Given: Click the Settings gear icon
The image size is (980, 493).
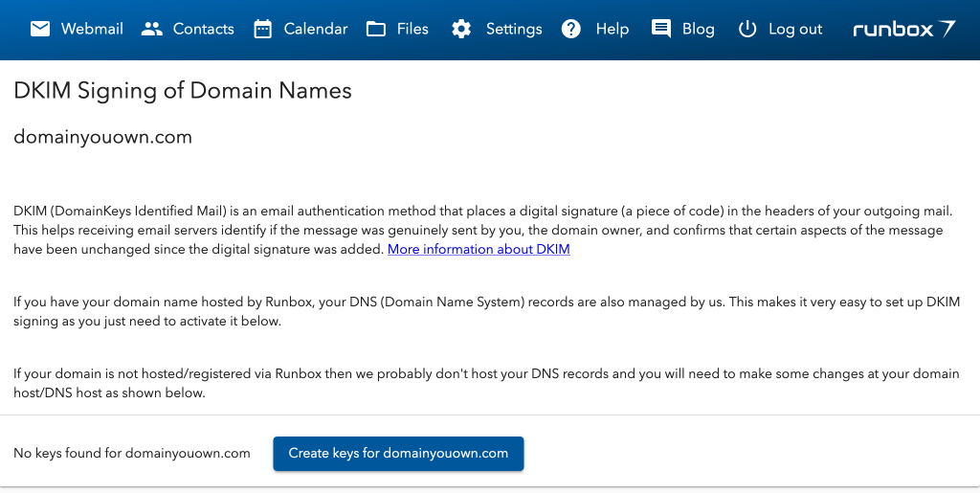Looking at the screenshot, I should [x=461, y=29].
